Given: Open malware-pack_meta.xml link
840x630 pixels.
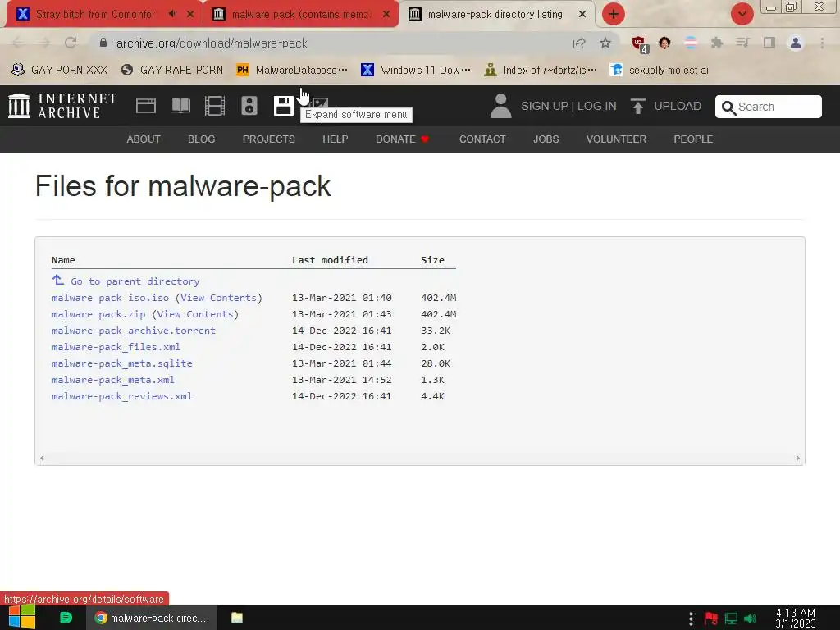Looking at the screenshot, I should (112, 380).
